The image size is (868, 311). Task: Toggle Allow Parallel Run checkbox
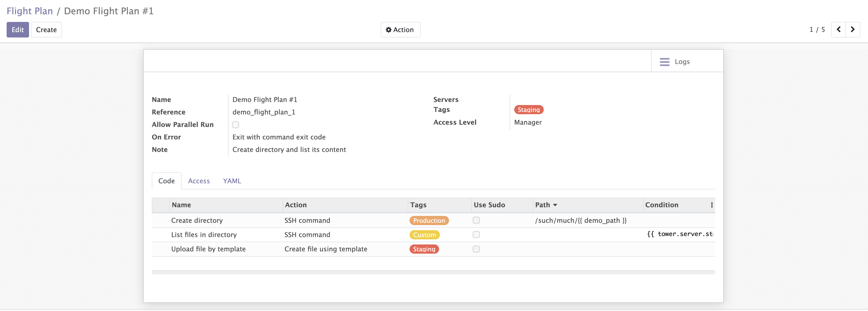236,124
